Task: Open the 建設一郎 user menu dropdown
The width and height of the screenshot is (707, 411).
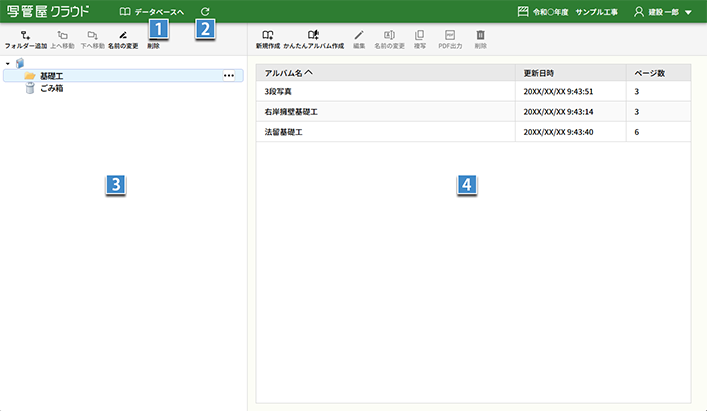Action: pyautogui.click(x=663, y=12)
